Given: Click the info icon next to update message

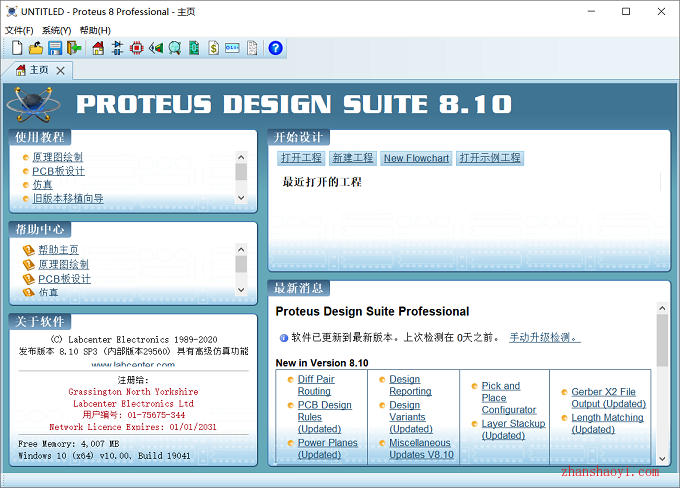Looking at the screenshot, I should click(284, 338).
